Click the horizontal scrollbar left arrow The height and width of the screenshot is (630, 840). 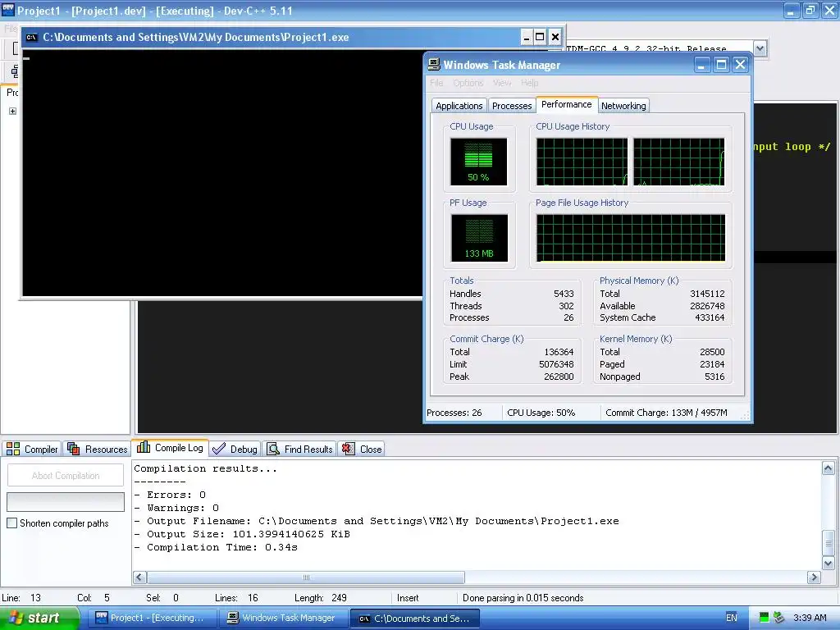pos(139,577)
